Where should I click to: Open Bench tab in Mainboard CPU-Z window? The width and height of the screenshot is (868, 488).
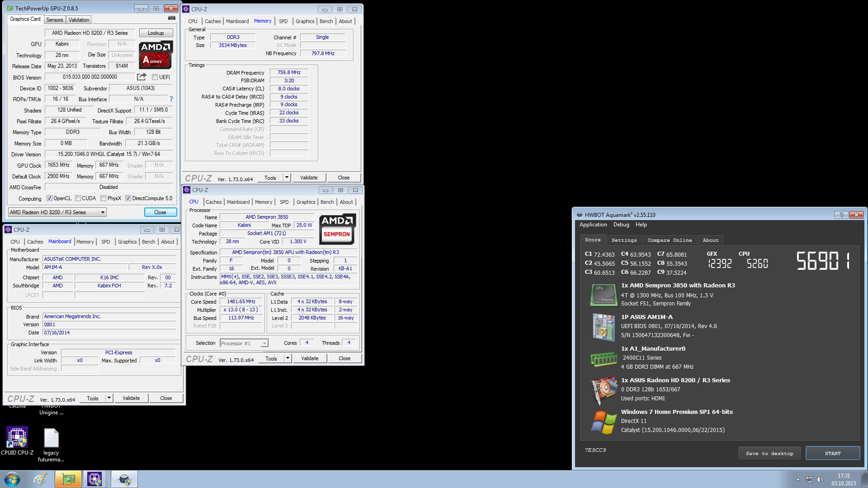(x=148, y=242)
